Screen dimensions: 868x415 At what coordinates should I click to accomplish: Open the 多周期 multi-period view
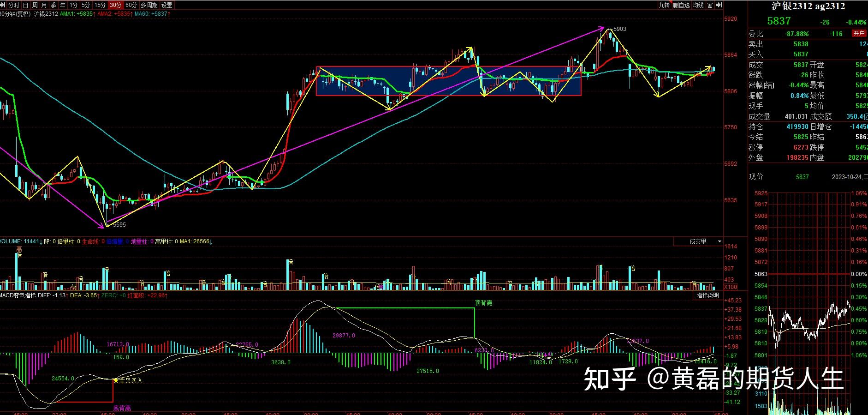click(149, 5)
